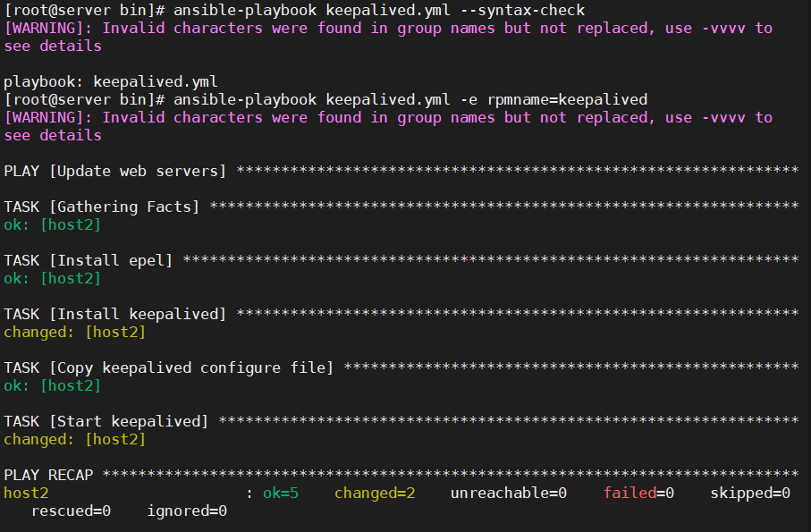Click 'skipped=0' in the recap
811x532 pixels.
point(750,494)
